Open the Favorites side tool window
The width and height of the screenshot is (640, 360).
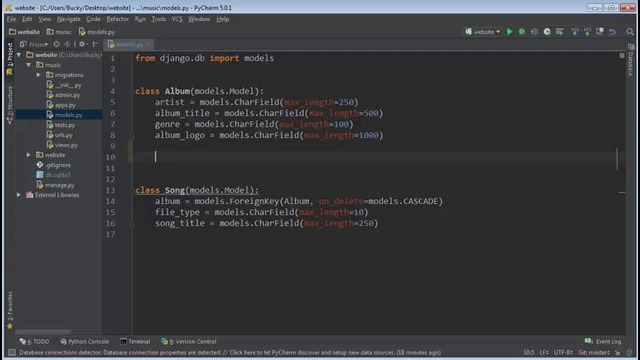(x=10, y=310)
